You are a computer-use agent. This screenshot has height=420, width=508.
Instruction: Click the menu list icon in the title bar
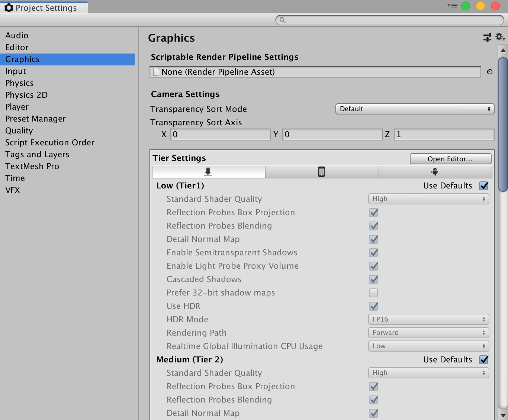pyautogui.click(x=452, y=6)
